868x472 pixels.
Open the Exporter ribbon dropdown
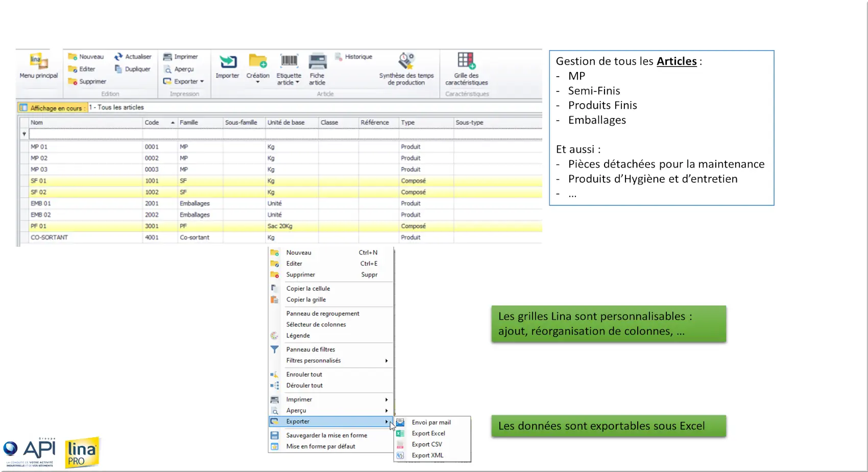(183, 82)
